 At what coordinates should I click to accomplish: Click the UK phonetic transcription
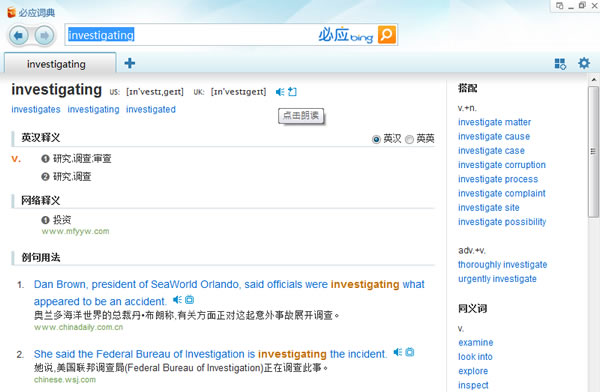pyautogui.click(x=238, y=92)
